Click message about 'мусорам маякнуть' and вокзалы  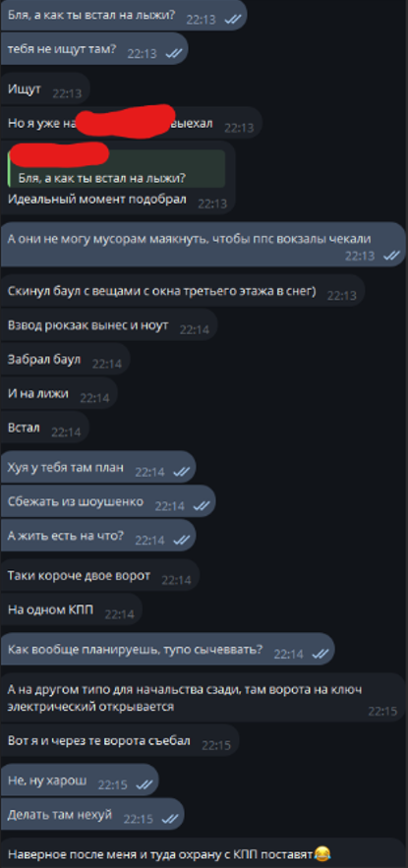[x=204, y=245]
